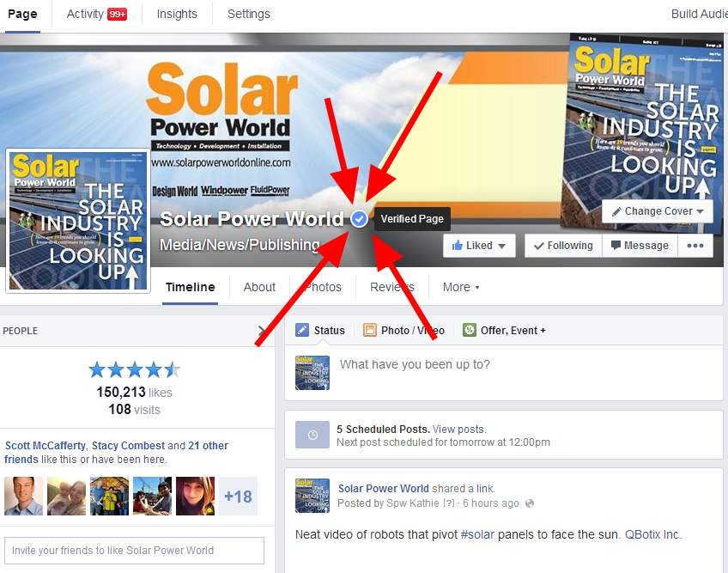Open the Insights tab
728x573 pixels.
pos(177,15)
